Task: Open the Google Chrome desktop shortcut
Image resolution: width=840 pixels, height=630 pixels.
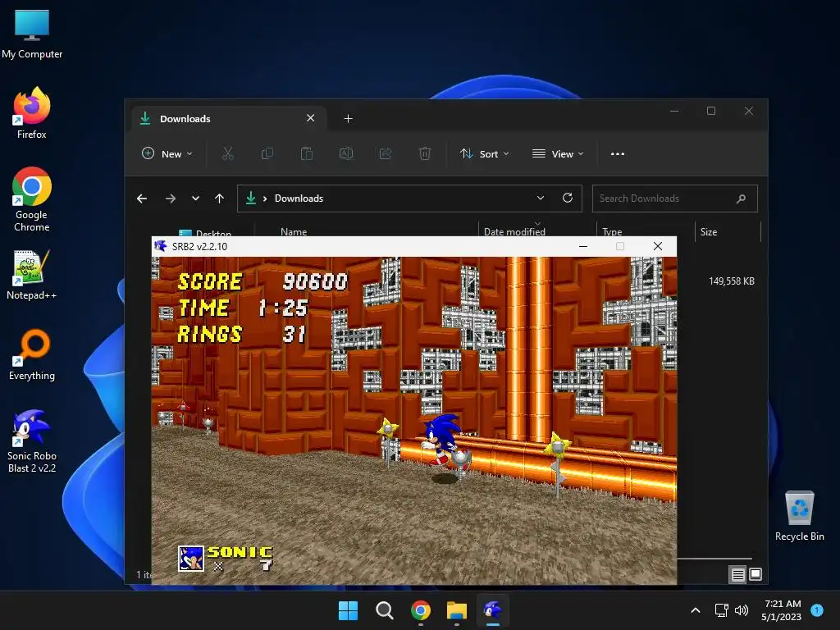Action: click(x=32, y=199)
